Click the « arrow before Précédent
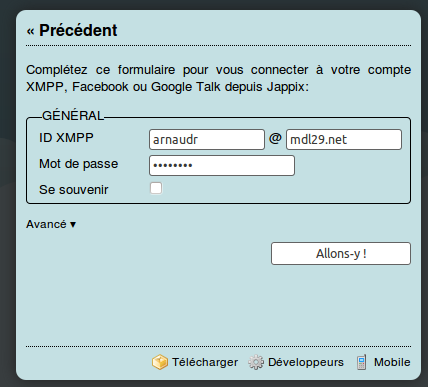428x387 pixels. point(30,32)
